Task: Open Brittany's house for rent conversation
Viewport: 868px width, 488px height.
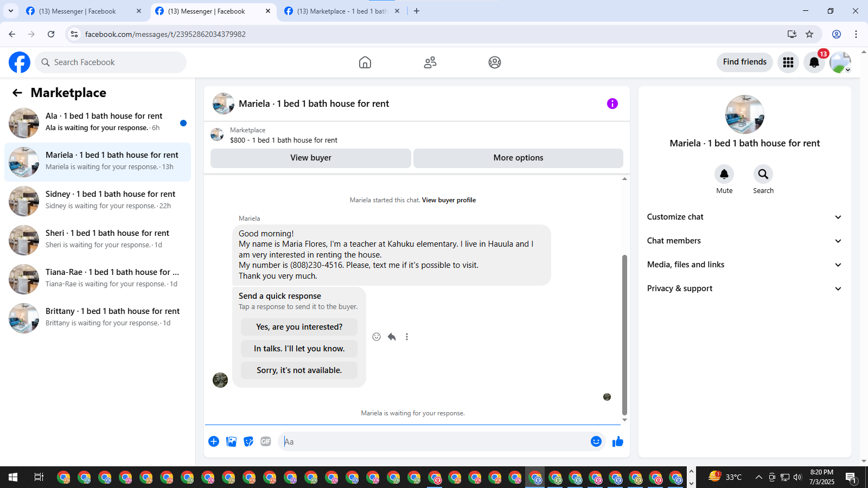Action: coord(98,318)
